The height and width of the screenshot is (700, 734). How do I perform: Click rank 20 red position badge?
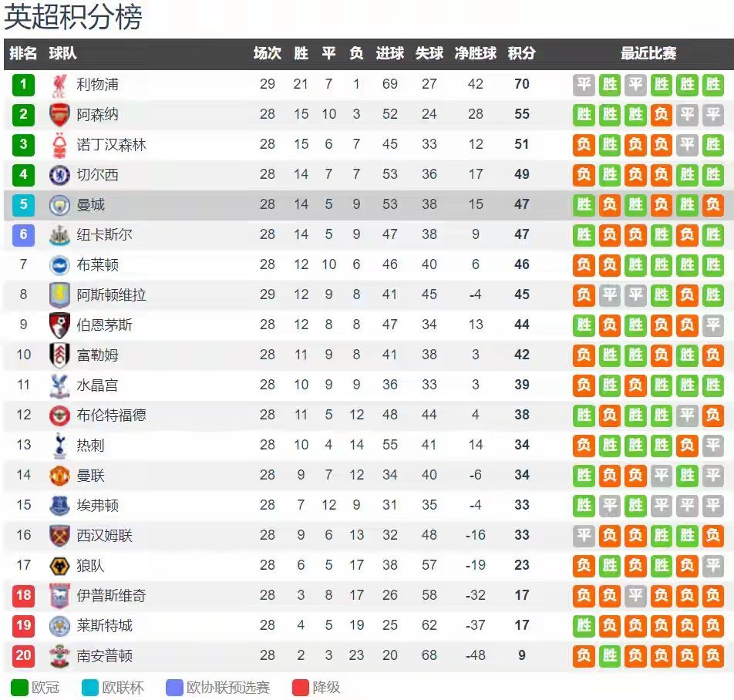(x=23, y=656)
